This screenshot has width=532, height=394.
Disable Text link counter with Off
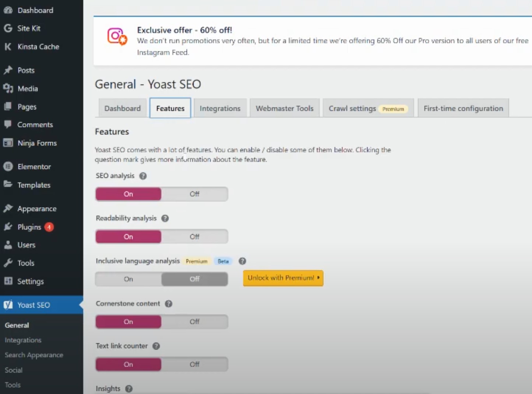pyautogui.click(x=195, y=364)
